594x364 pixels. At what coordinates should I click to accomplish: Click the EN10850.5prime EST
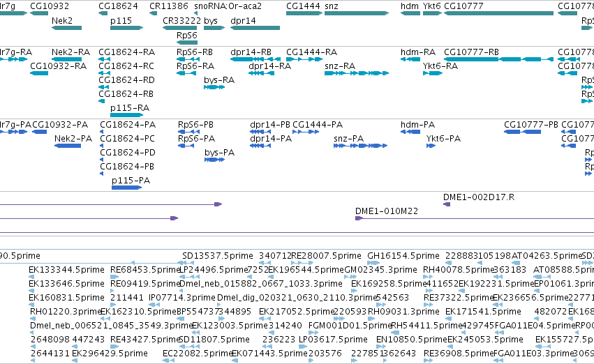[383, 346]
